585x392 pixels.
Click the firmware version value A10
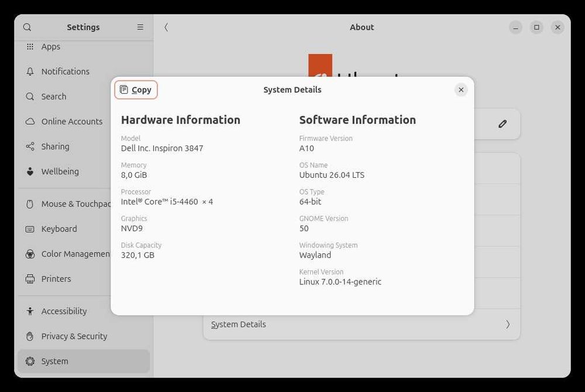307,149
